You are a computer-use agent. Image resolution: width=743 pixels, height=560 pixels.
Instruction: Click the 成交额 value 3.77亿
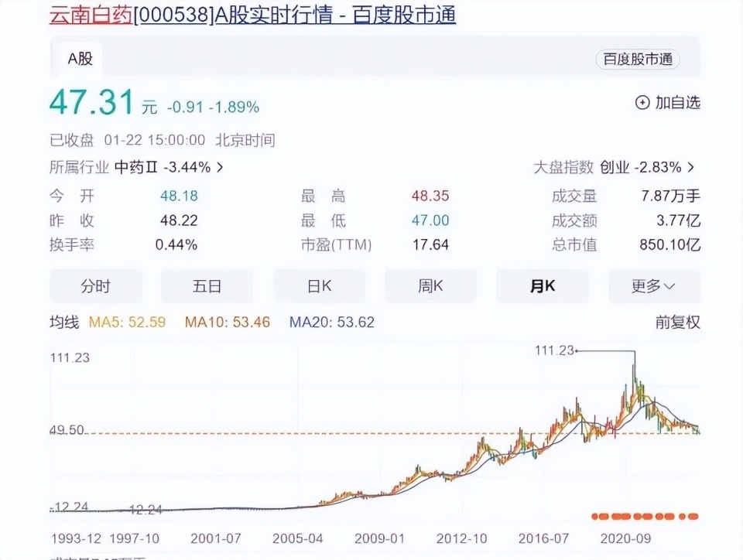pos(678,220)
